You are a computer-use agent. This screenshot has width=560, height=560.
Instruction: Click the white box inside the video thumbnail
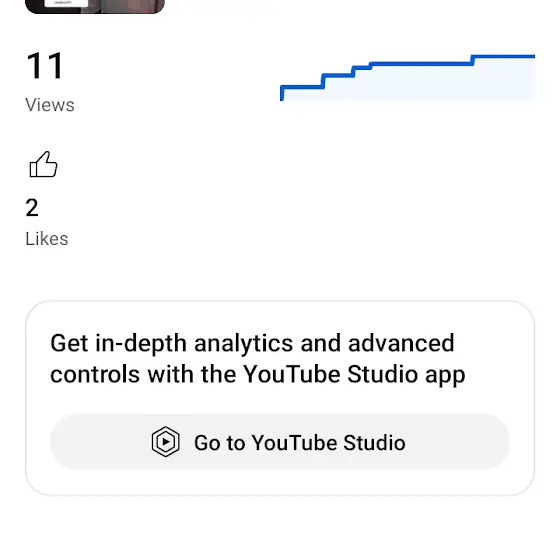coord(66,3)
